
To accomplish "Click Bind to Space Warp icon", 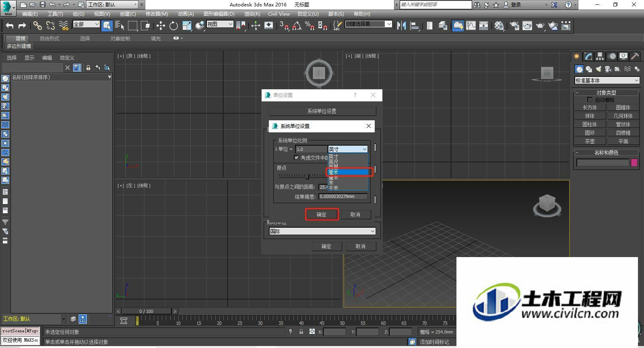I will (64, 26).
